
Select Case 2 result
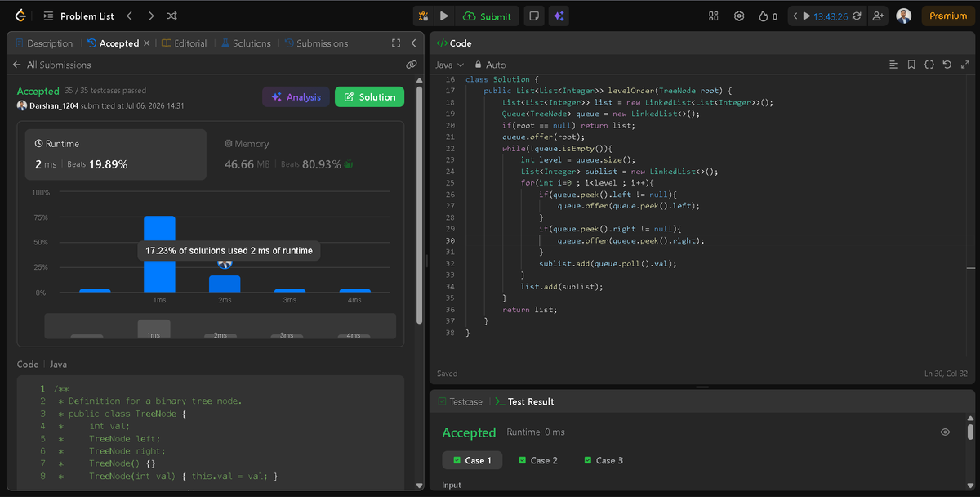537,460
